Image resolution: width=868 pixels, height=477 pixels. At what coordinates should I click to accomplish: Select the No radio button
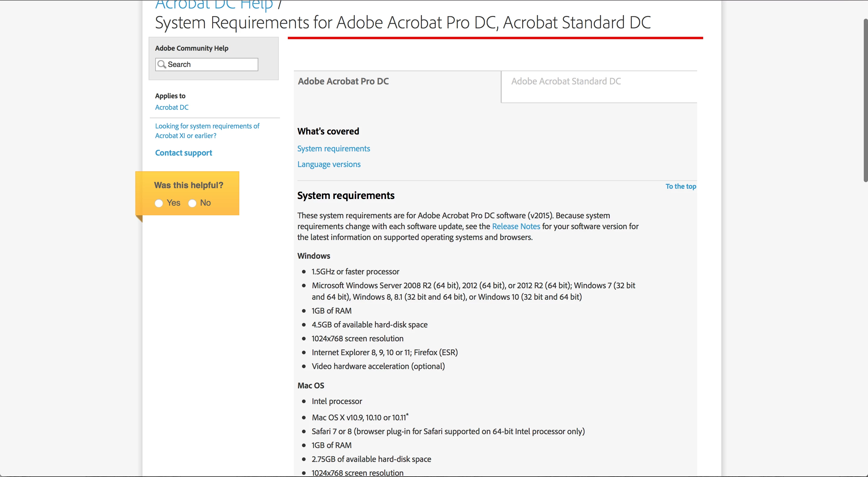point(192,203)
